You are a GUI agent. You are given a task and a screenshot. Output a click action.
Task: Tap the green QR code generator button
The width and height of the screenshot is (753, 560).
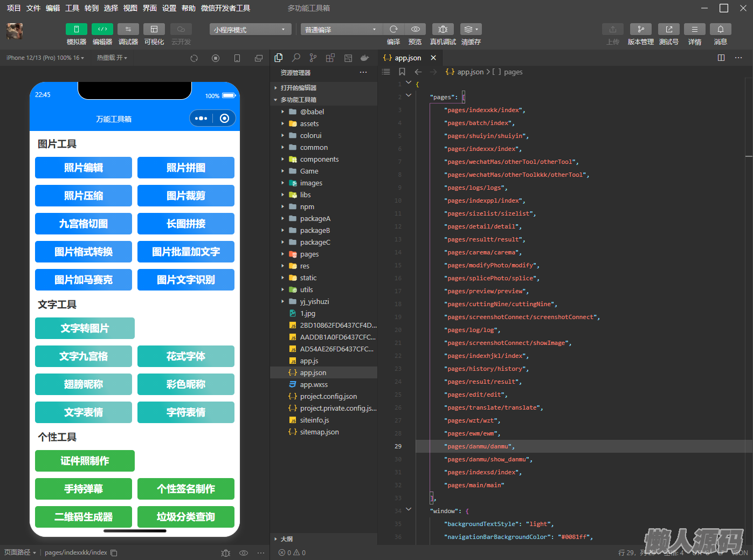pos(84,517)
